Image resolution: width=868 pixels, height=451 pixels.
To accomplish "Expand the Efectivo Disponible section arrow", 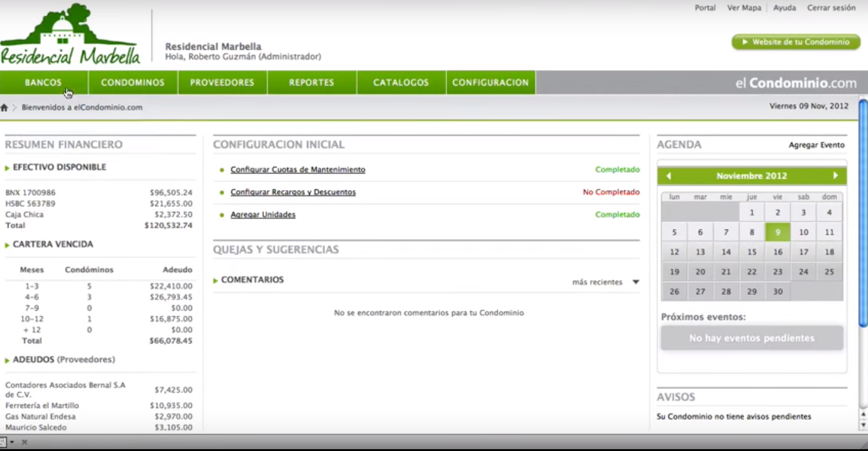I will point(7,168).
